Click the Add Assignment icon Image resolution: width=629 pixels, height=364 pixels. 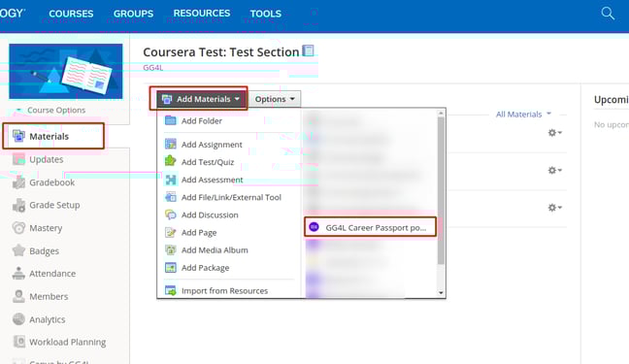click(x=171, y=144)
